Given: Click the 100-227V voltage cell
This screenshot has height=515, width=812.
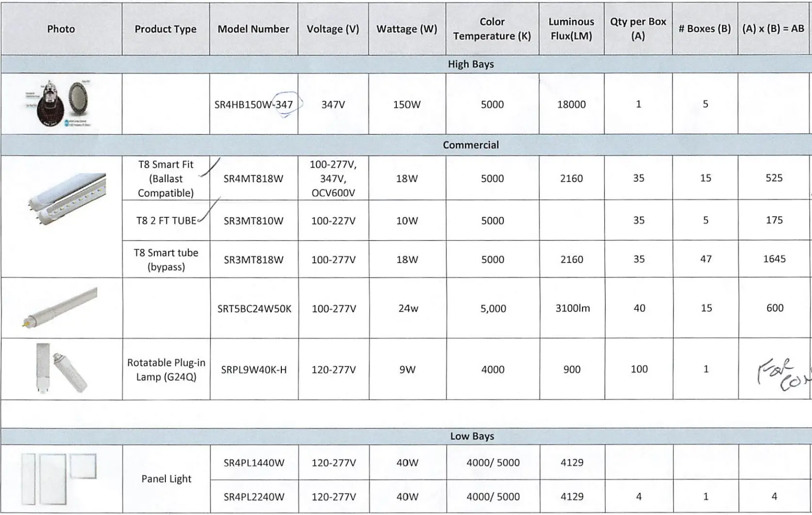Looking at the screenshot, I should point(333,221).
